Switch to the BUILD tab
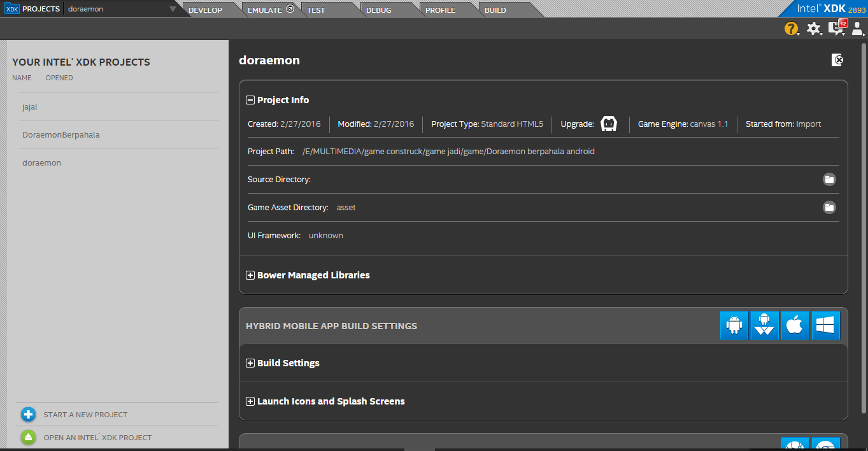The image size is (868, 451). click(x=495, y=10)
